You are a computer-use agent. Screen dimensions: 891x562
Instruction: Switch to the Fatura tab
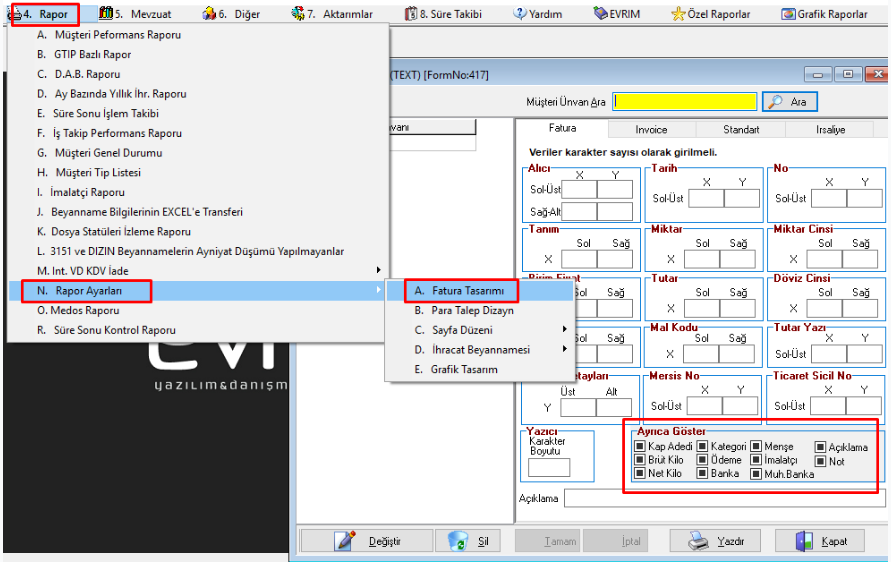562,128
